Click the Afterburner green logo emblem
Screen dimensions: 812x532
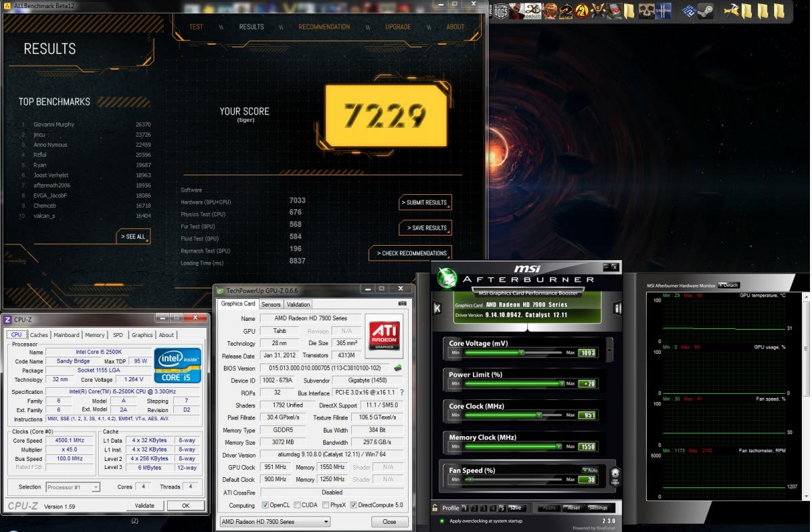pos(447,278)
